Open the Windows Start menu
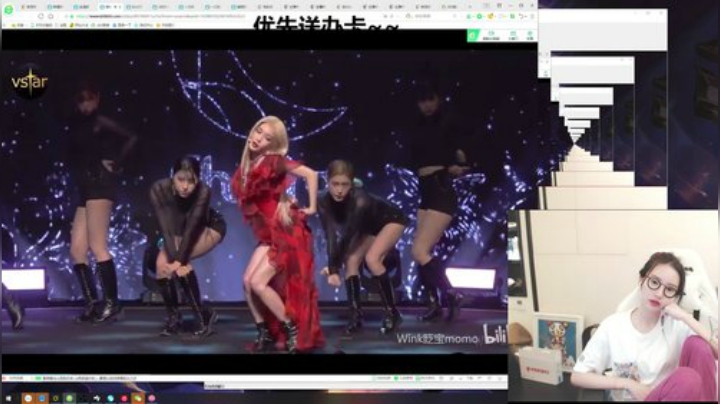The width and height of the screenshot is (720, 404). (x=9, y=398)
